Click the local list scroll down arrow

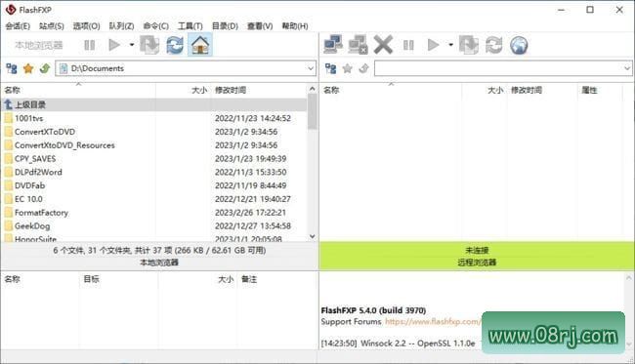pos(312,236)
